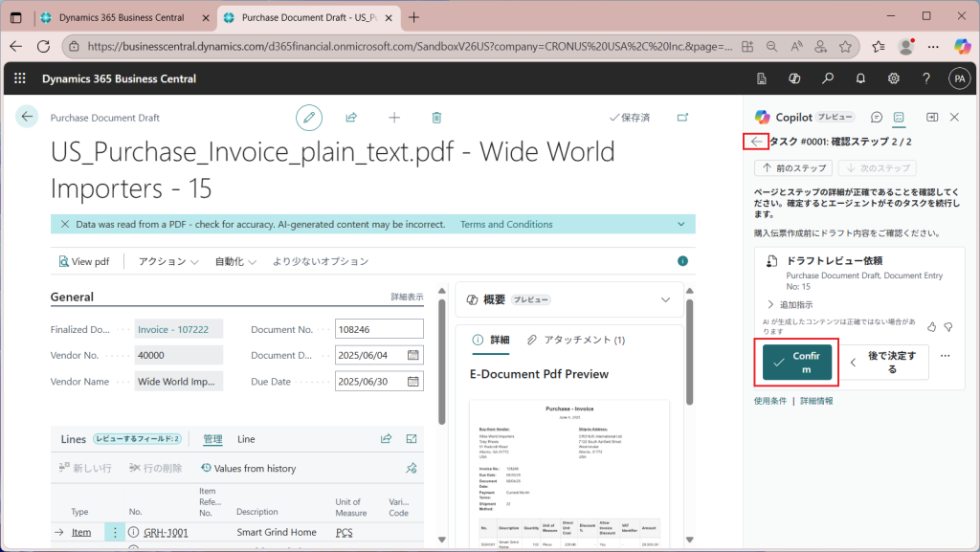
Task: Expand 追加指示 in the Copilot pane
Action: tap(790, 305)
